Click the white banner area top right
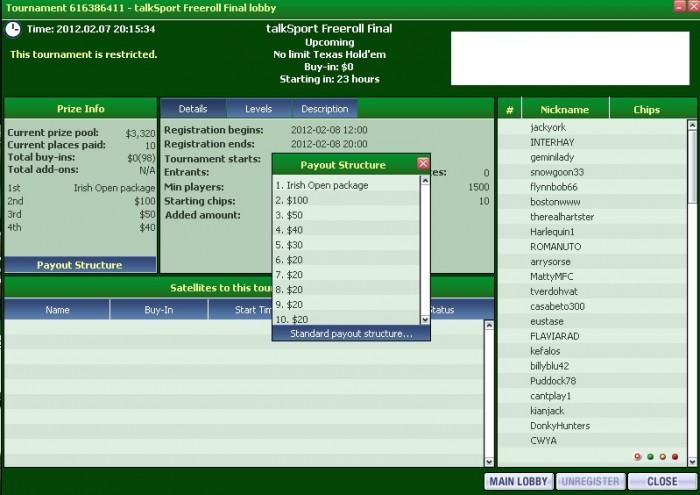700x495 pixels. [570, 58]
